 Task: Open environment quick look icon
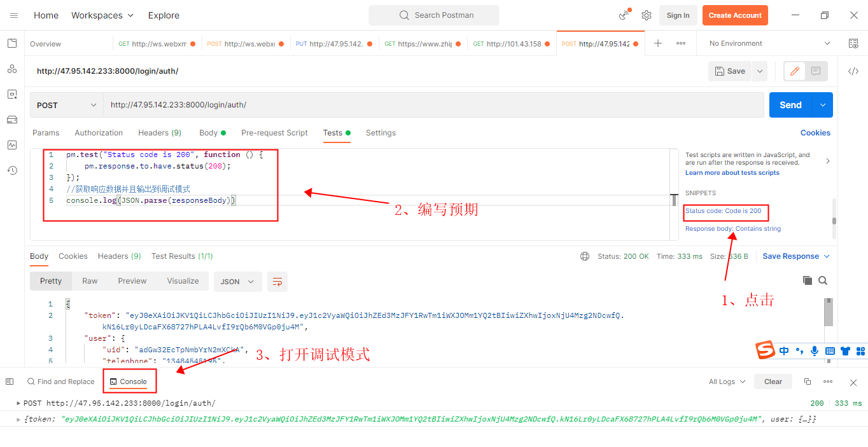click(853, 43)
